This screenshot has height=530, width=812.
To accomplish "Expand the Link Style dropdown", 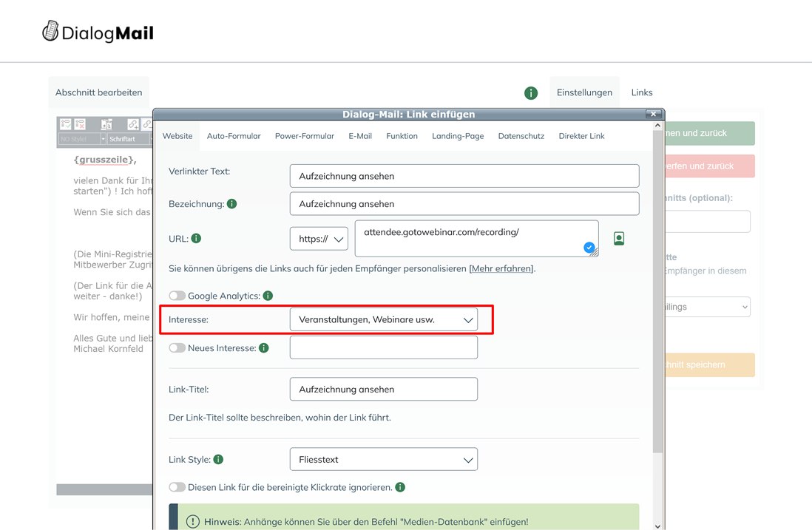I will pyautogui.click(x=383, y=460).
